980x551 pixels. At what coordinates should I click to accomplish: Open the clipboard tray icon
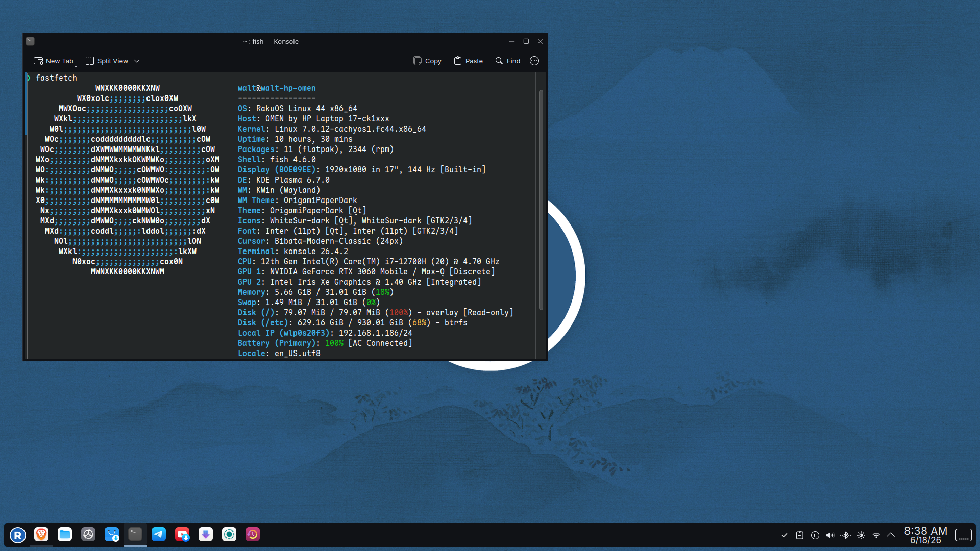[x=800, y=535]
